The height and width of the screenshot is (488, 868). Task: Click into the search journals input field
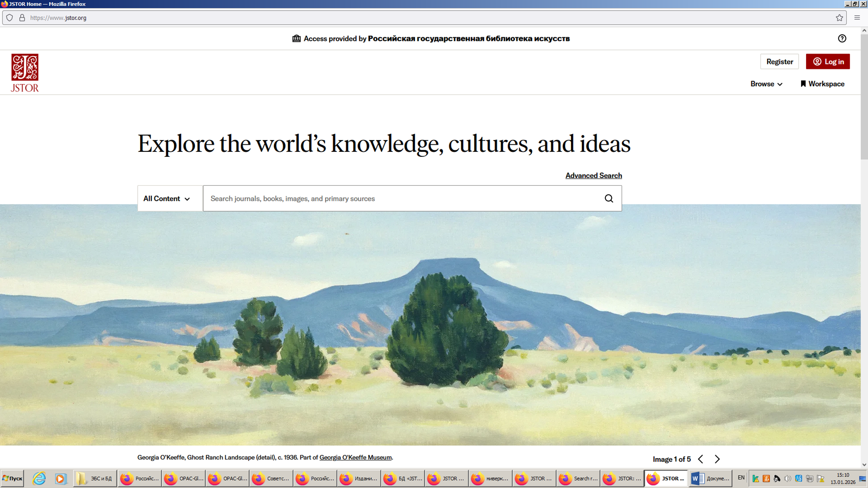point(401,199)
